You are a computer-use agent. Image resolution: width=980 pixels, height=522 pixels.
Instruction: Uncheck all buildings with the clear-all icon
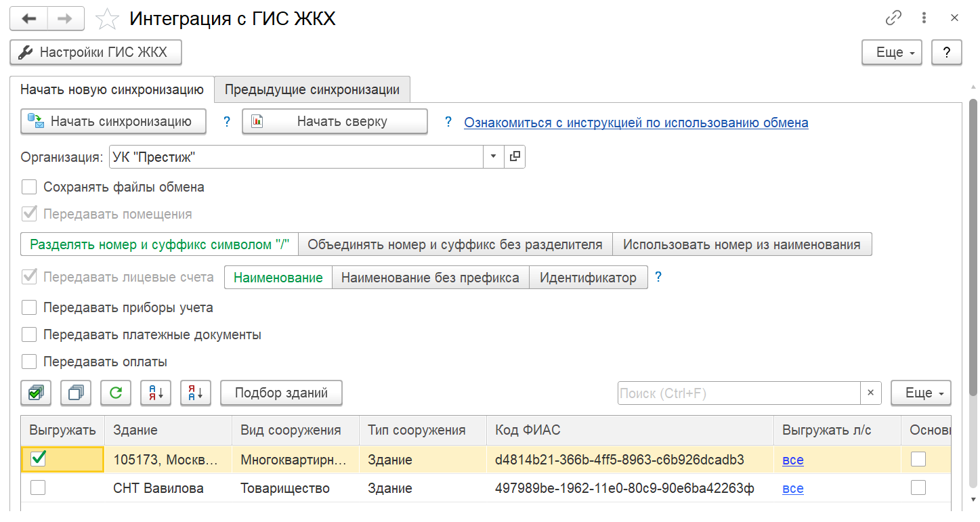[x=76, y=393]
